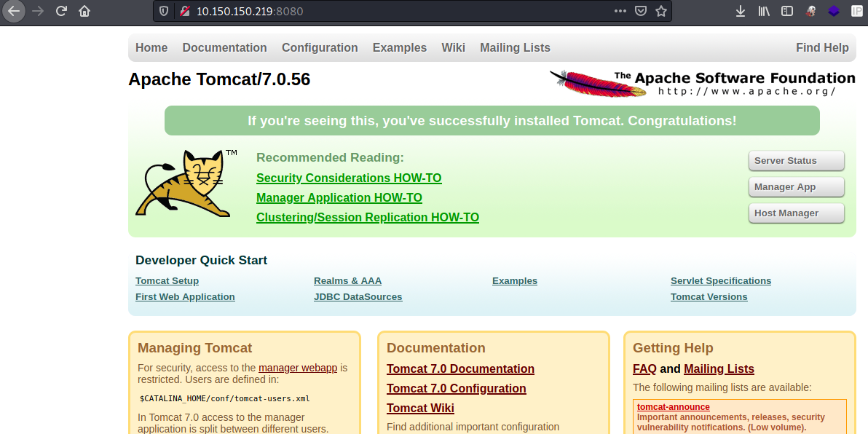Open Tomcat 7.0 Documentation link

tap(460, 368)
